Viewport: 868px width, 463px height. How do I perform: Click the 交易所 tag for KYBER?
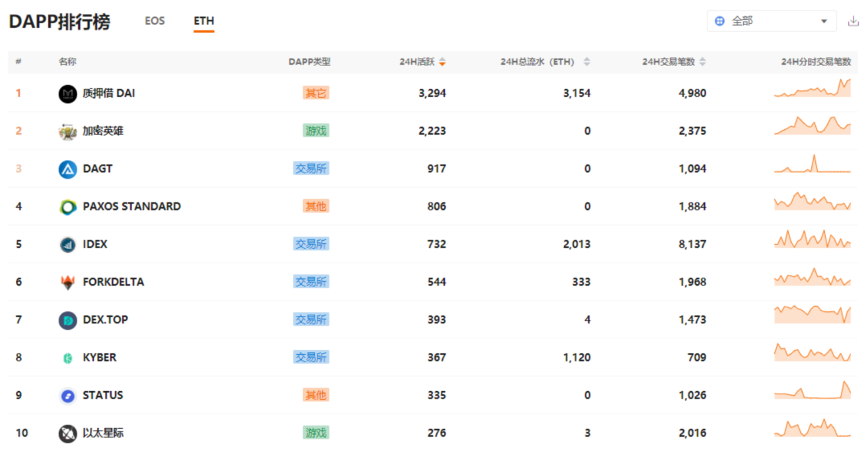pos(311,357)
